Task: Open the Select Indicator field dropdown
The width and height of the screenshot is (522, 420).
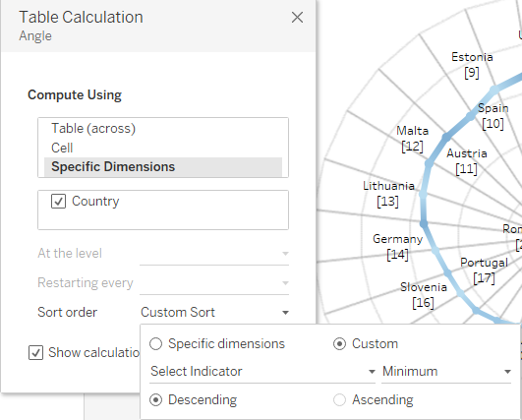Action: click(262, 372)
